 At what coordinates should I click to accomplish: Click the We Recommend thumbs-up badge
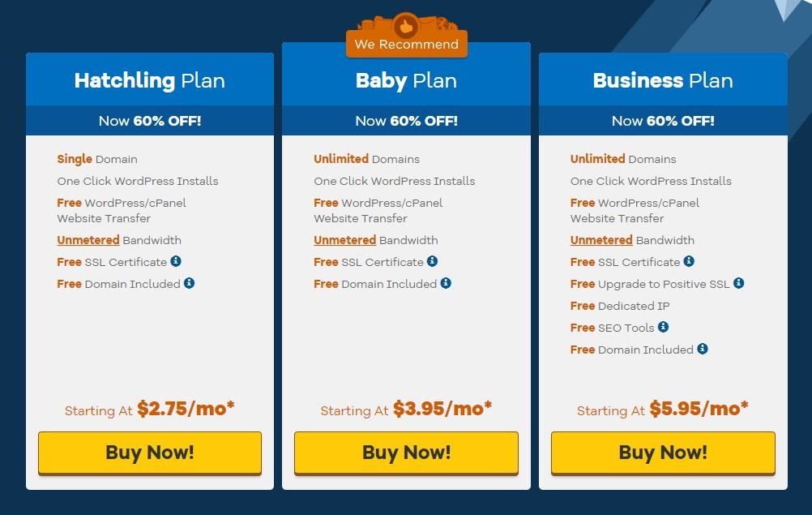[407, 35]
